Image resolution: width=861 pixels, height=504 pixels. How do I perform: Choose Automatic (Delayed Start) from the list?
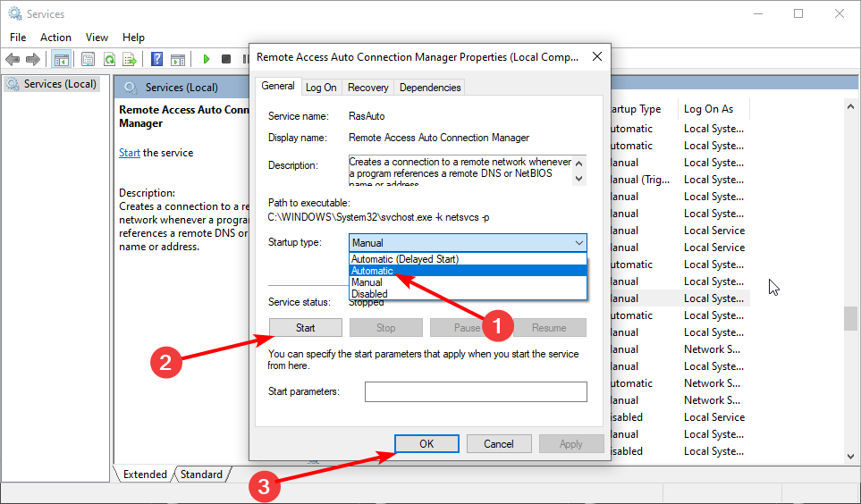tap(468, 259)
